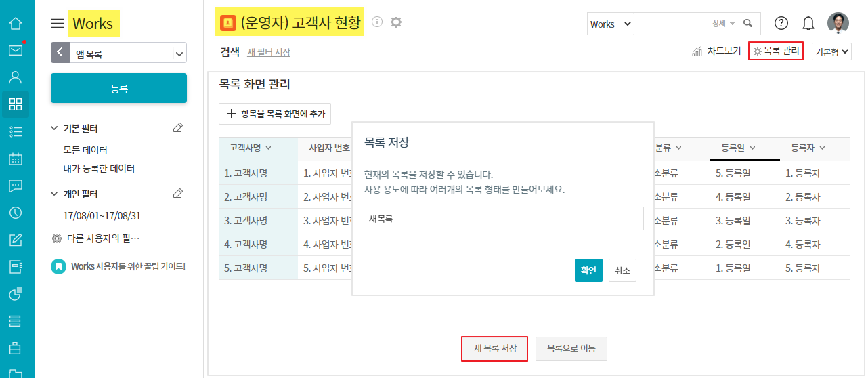Click user profile avatar
This screenshot has width=868, height=378.
[x=838, y=23]
